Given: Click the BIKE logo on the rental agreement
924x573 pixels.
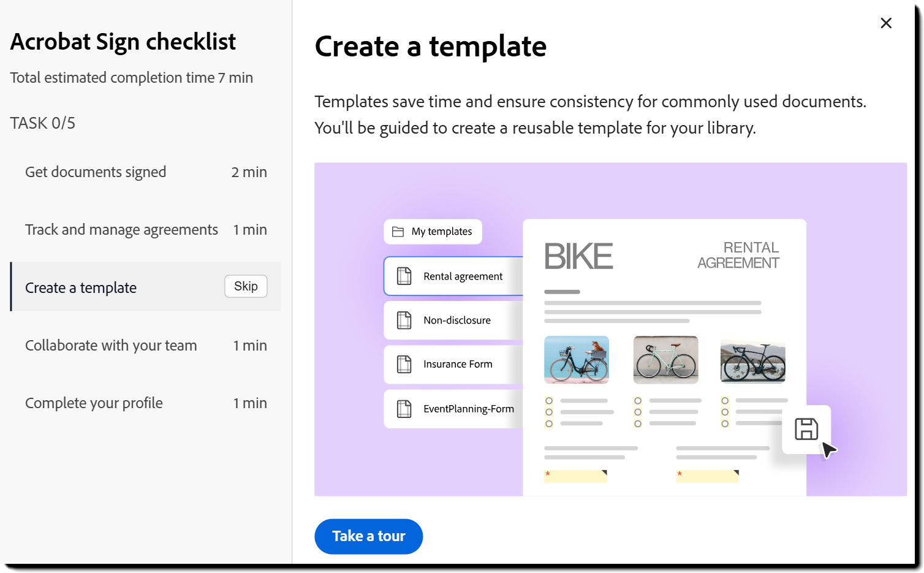Looking at the screenshot, I should click(x=578, y=256).
